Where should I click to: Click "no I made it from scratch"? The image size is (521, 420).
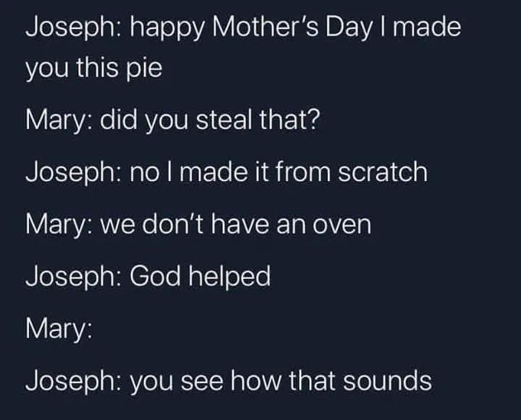click(278, 172)
